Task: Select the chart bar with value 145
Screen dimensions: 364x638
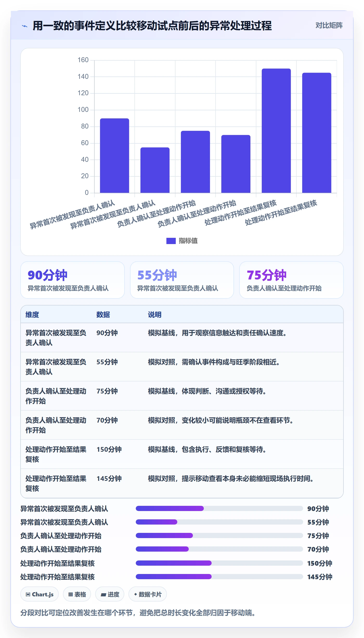Action: pyautogui.click(x=317, y=133)
